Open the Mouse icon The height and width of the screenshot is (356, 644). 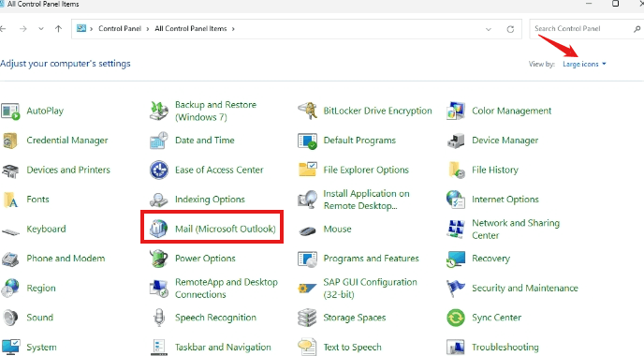click(307, 230)
